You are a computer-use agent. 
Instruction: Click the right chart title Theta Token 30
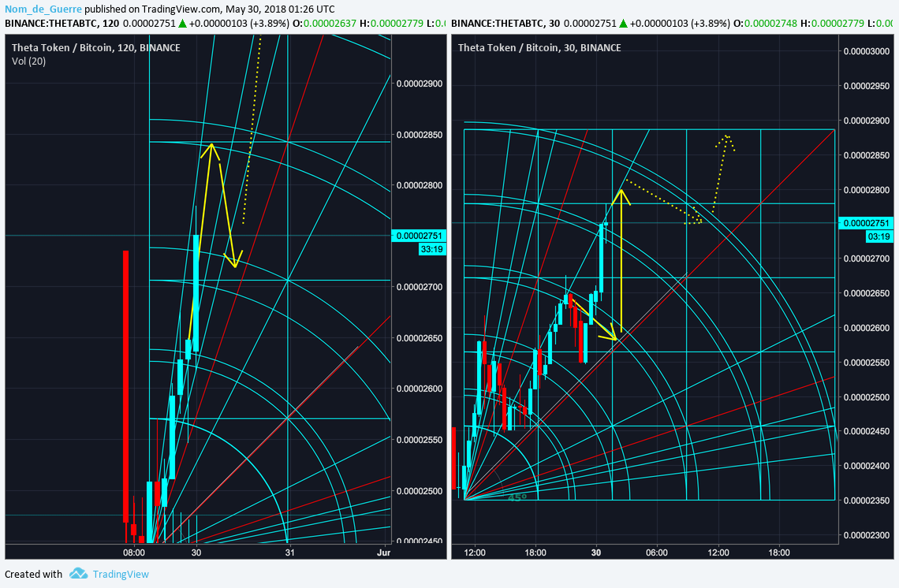coord(539,47)
